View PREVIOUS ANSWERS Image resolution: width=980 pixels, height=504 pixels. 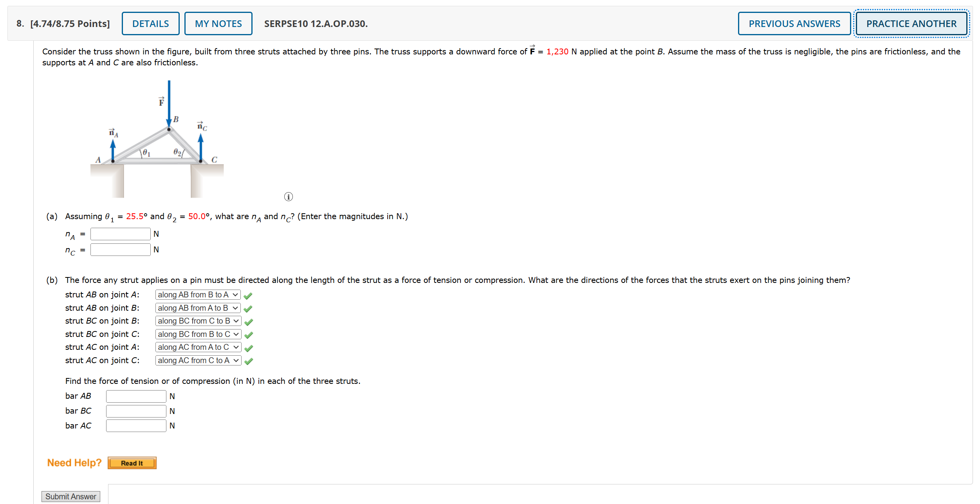point(794,24)
